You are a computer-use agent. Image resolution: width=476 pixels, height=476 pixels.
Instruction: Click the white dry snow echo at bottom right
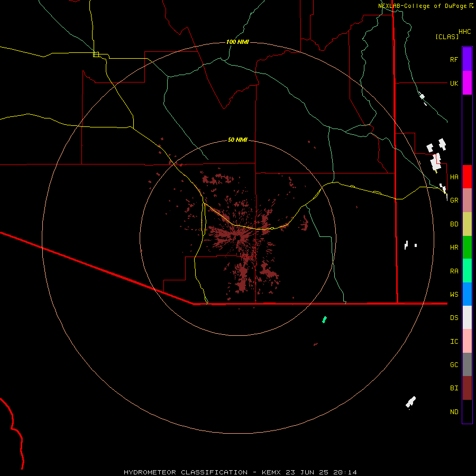411,402
